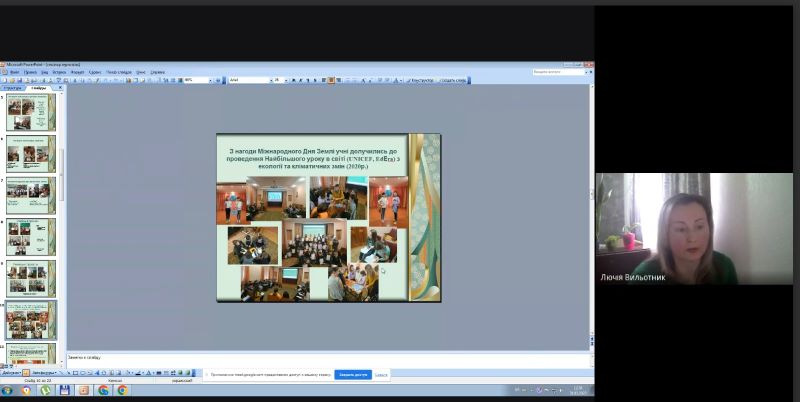Select slide 5 thumbnail

31,112
